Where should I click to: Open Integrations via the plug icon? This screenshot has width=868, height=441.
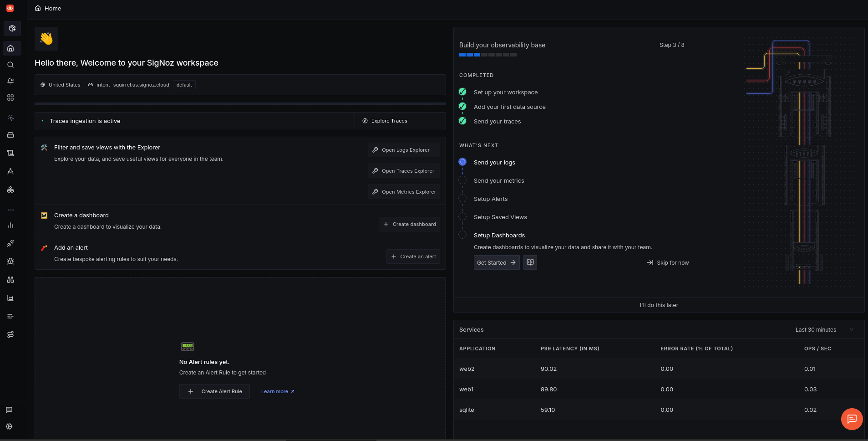point(10,243)
